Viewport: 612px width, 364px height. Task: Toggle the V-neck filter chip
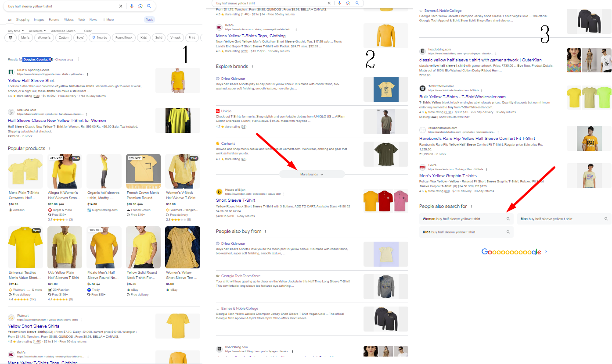[176, 38]
